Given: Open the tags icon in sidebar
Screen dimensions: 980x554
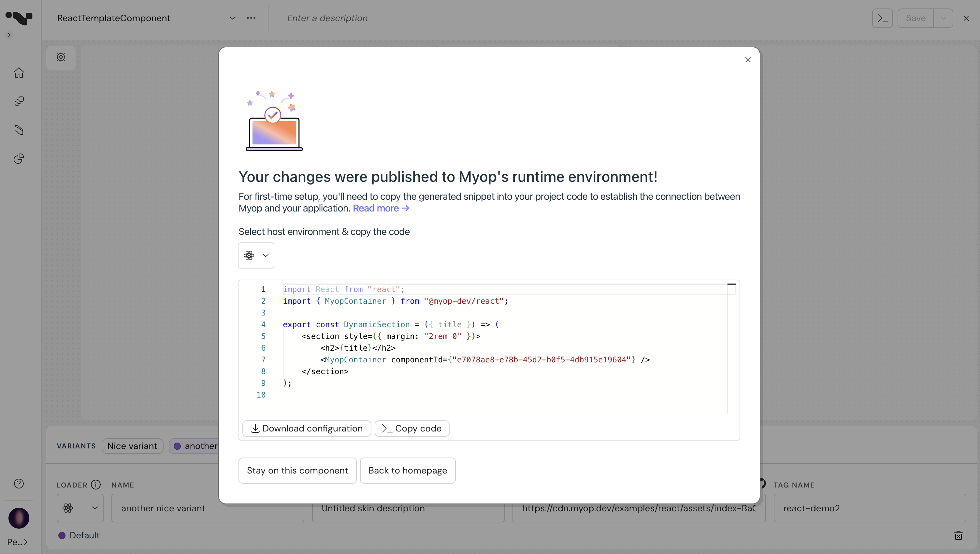Looking at the screenshot, I should [x=19, y=130].
